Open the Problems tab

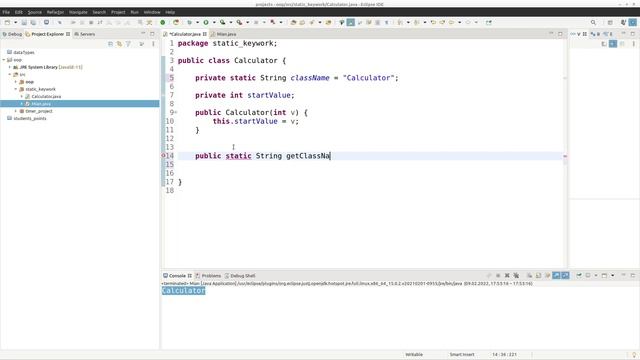(x=208, y=276)
